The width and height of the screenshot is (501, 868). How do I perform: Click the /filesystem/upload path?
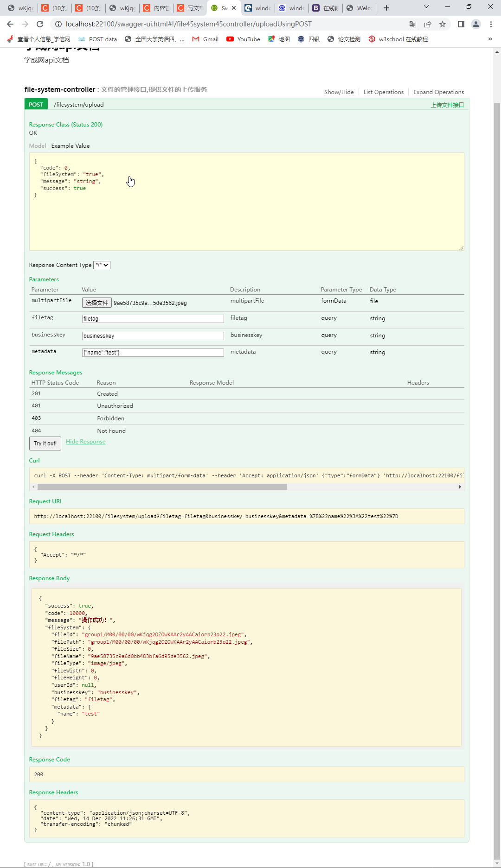pos(78,105)
